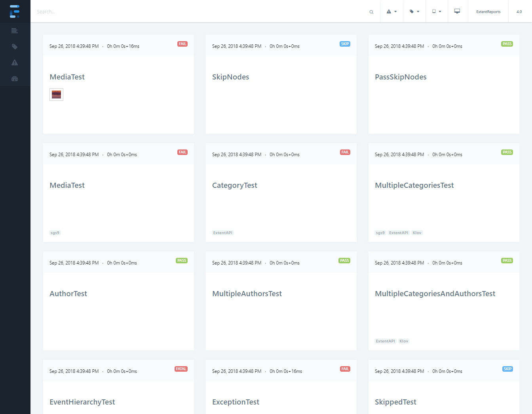Viewport: 532px width, 414px height.
Task: Open the categories tag view in the sidebar
Action: (x=15, y=47)
